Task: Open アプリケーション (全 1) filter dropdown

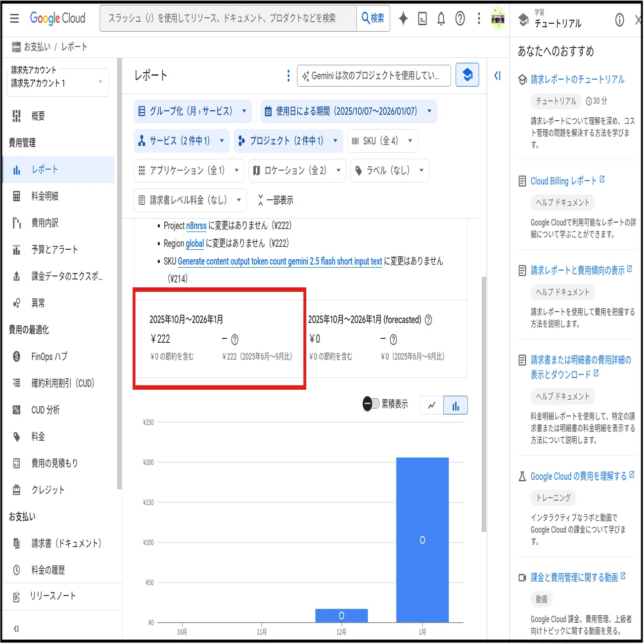Action: (x=189, y=171)
